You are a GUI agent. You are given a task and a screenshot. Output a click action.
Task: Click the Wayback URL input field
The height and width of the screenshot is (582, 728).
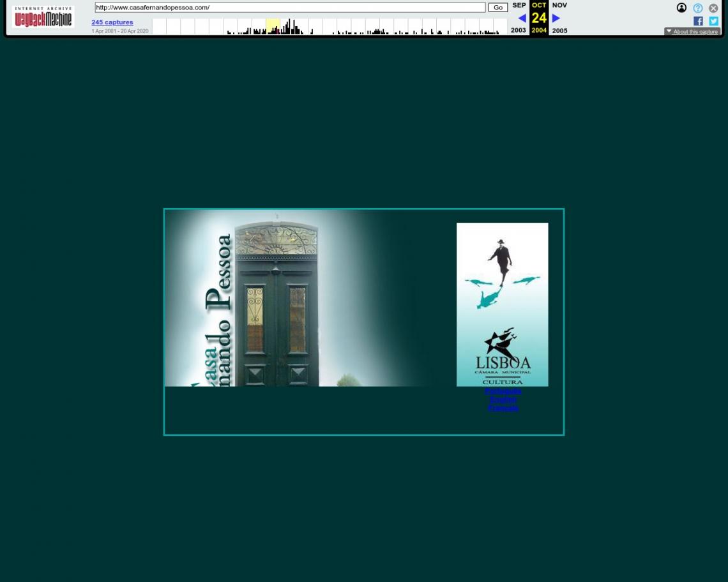pyautogui.click(x=290, y=8)
